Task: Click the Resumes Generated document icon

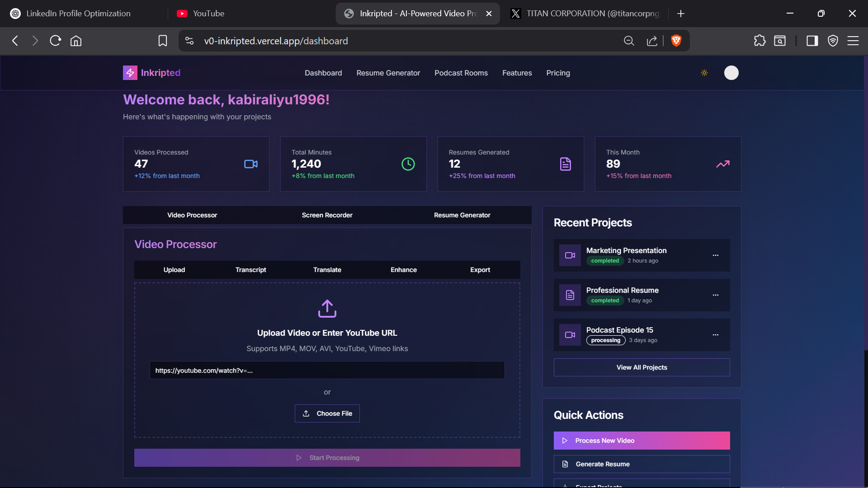Action: point(566,164)
